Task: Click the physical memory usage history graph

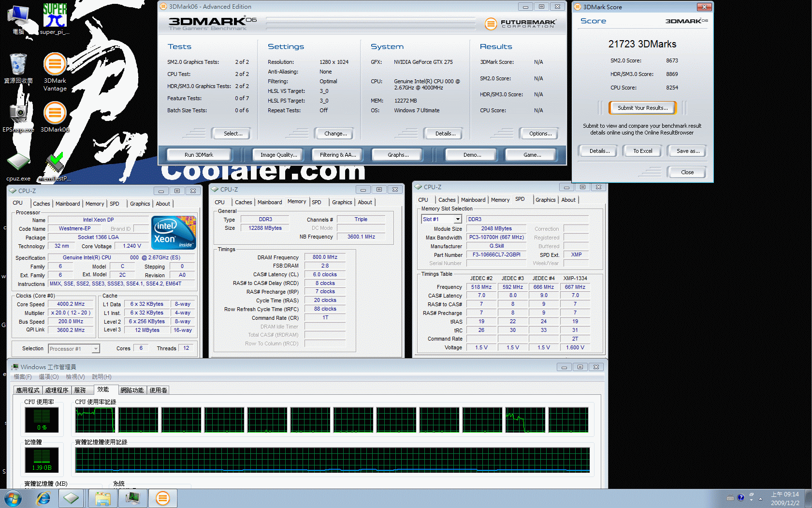Action: pyautogui.click(x=333, y=460)
